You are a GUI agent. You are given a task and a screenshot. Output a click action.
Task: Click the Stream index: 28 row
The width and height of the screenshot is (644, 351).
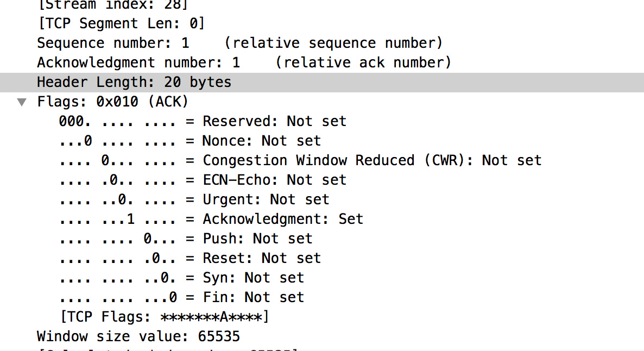(112, 4)
